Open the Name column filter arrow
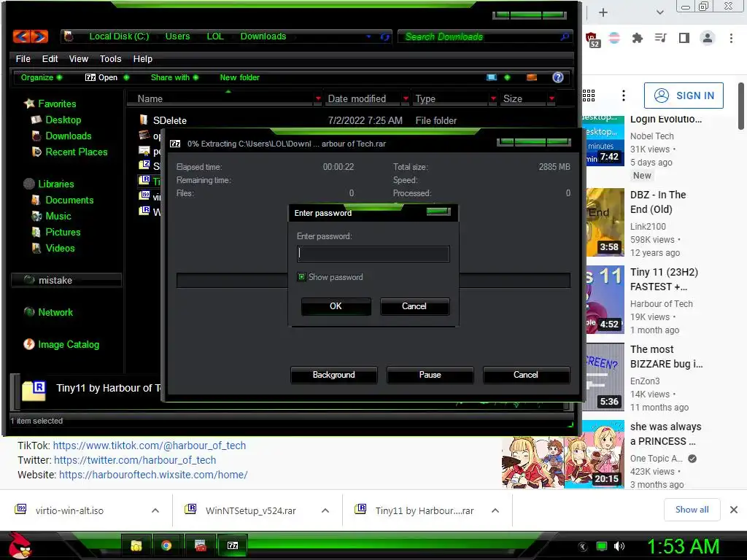The height and width of the screenshot is (560, 747). tap(318, 98)
